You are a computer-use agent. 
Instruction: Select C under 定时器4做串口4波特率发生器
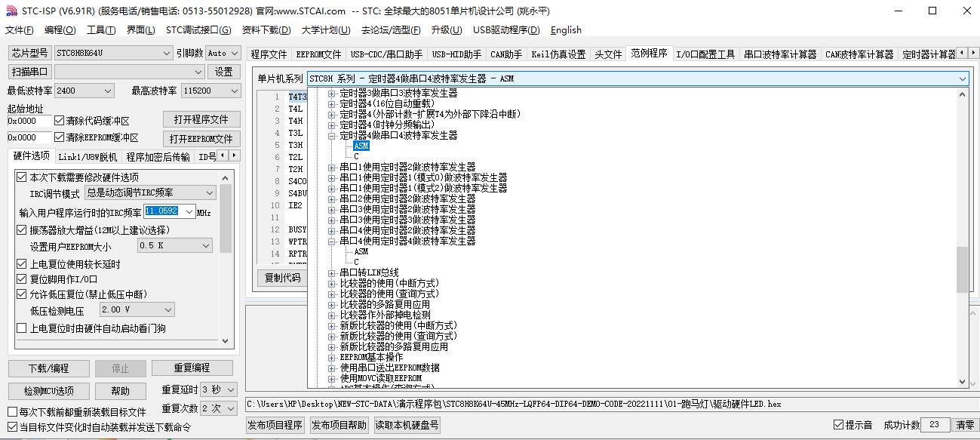click(x=356, y=157)
